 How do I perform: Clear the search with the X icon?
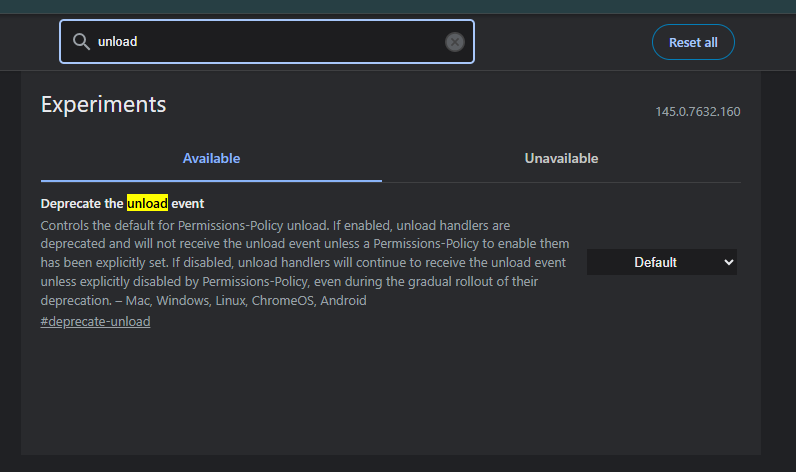[455, 42]
